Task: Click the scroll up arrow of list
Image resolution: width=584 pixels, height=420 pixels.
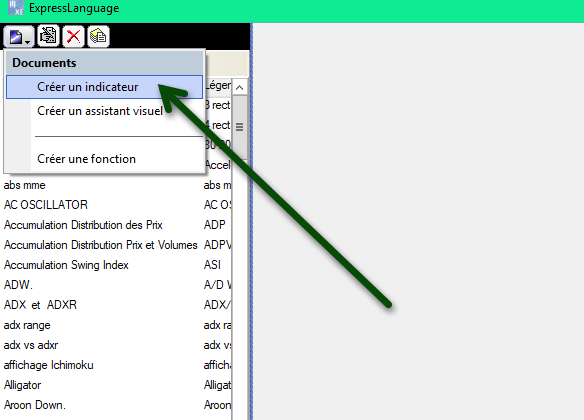Action: point(239,88)
